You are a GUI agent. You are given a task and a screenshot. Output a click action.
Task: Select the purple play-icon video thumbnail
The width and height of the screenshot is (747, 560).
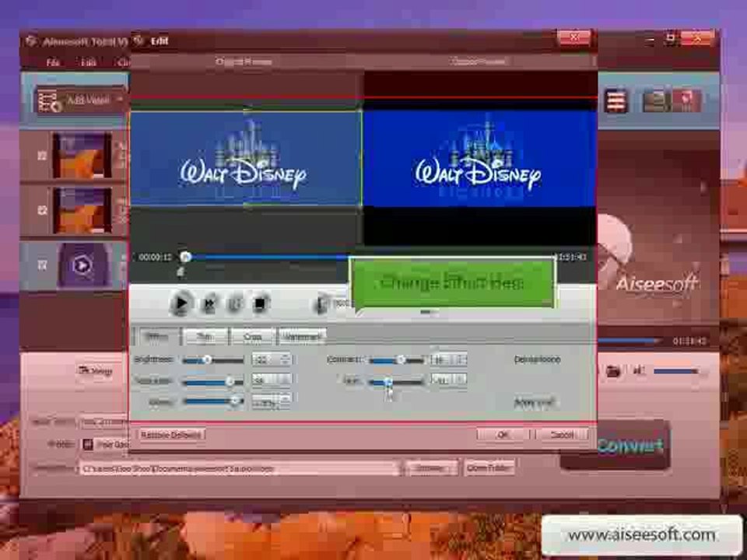(x=84, y=265)
